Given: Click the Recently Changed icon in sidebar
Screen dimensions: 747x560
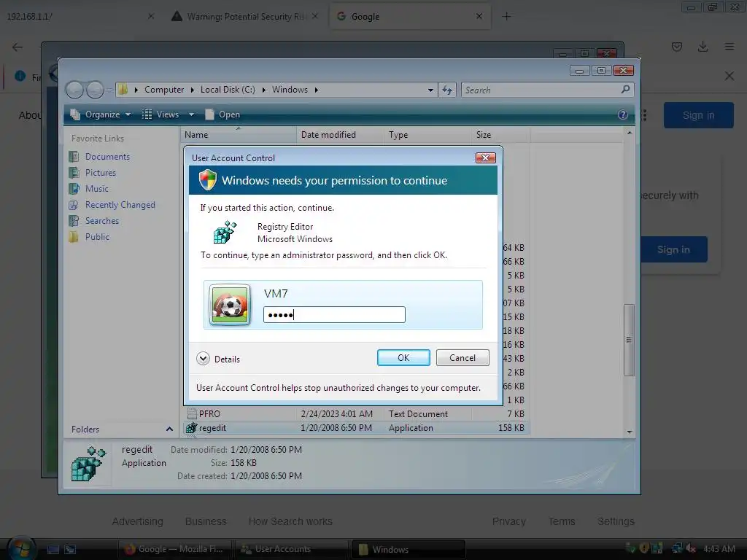Looking at the screenshot, I should [74, 205].
